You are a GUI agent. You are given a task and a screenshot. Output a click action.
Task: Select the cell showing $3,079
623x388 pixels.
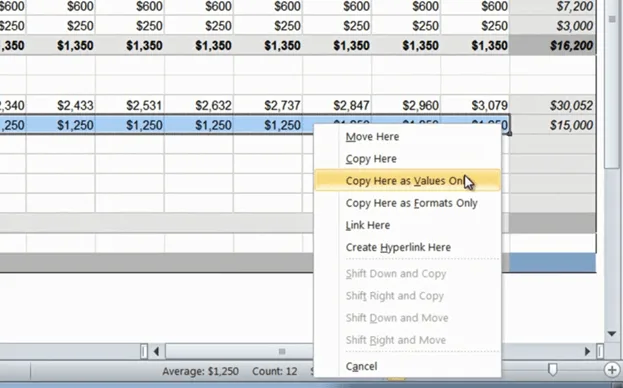pyautogui.click(x=476, y=105)
